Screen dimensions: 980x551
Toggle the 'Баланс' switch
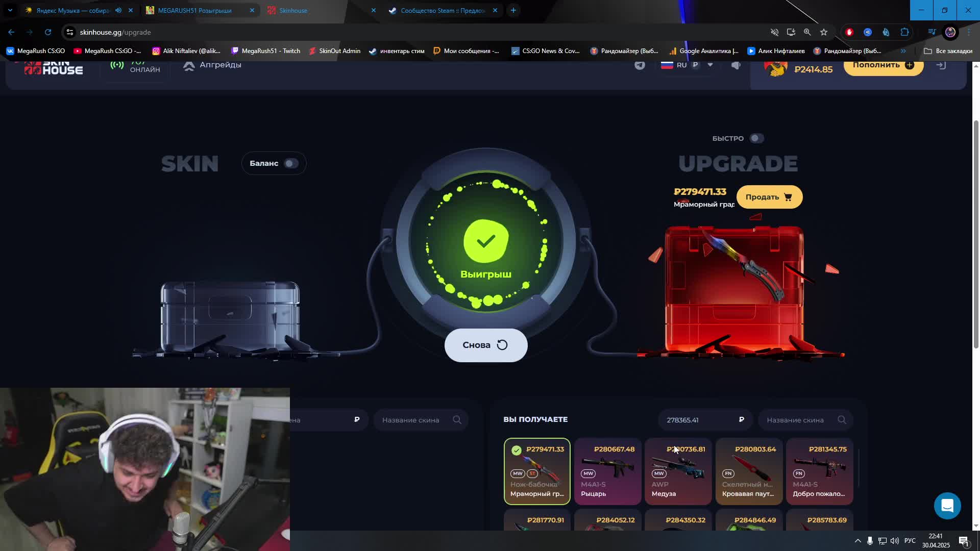tap(291, 163)
